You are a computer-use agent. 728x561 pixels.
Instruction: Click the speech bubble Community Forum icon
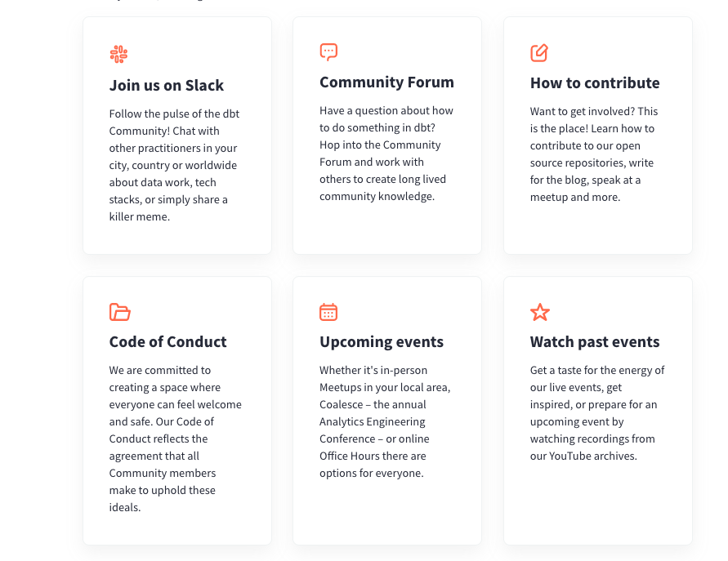point(328,51)
